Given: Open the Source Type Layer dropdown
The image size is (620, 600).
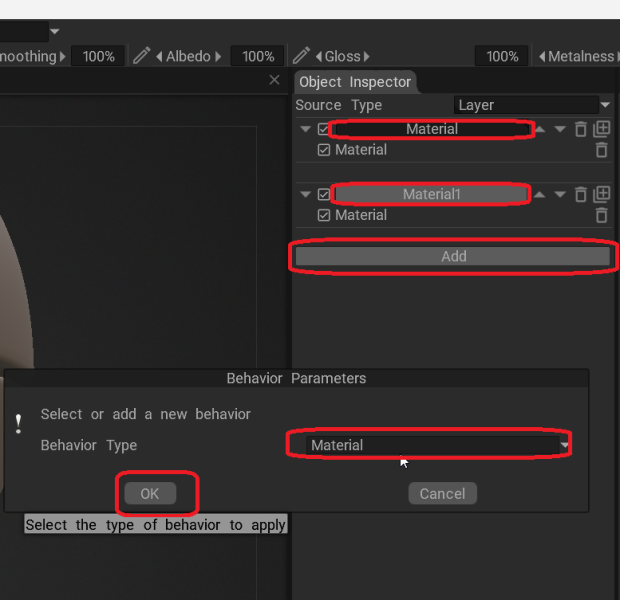Looking at the screenshot, I should click(x=532, y=105).
